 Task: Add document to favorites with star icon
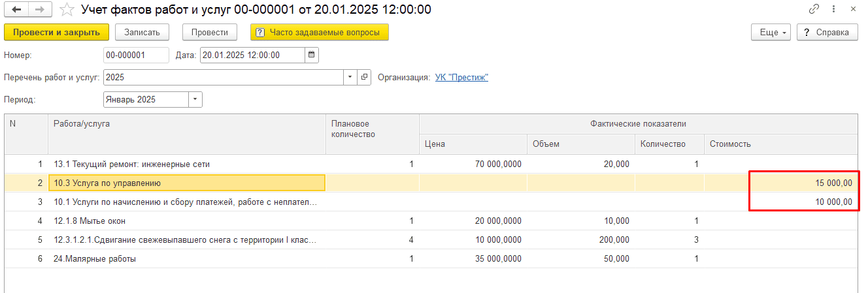67,10
